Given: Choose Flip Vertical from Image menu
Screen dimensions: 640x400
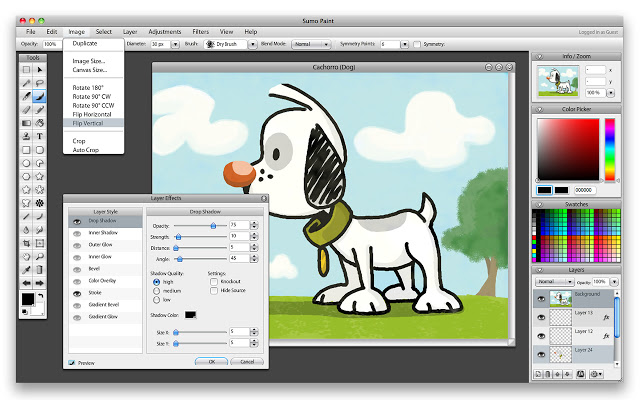Looking at the screenshot, I should tap(94, 122).
